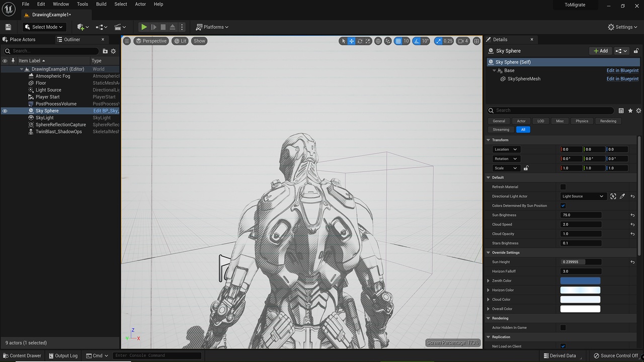Screen dimensions: 644x362
Task: Click the favorites star in the Details panel
Action: click(630, 111)
